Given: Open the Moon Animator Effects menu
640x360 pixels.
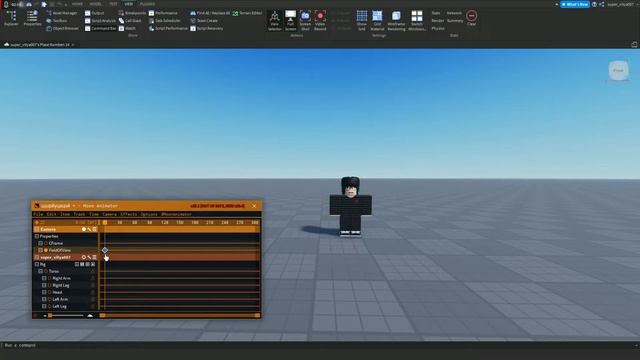Looking at the screenshot, I should (129, 214).
